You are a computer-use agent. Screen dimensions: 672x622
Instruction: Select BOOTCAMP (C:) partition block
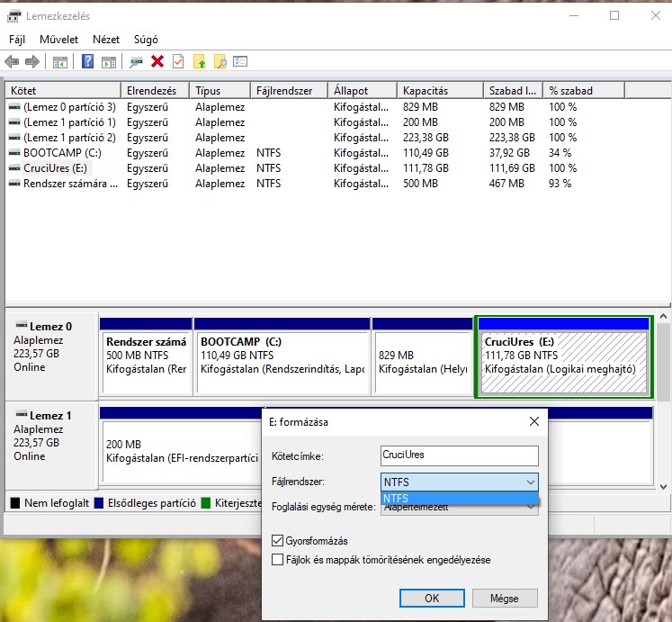point(282,356)
